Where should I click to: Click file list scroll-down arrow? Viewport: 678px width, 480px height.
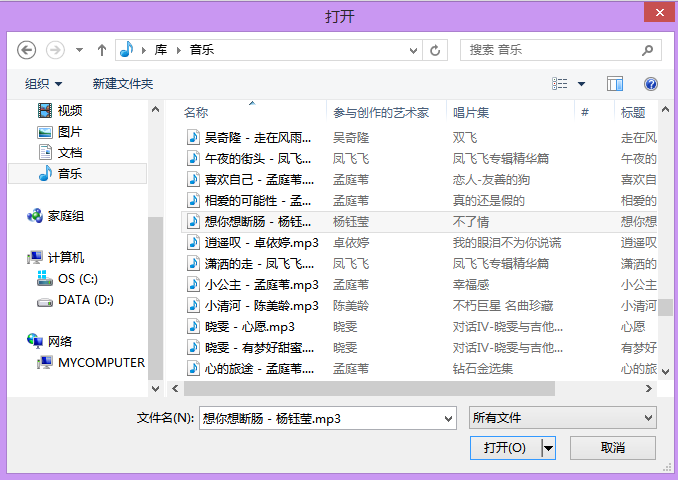point(666,371)
